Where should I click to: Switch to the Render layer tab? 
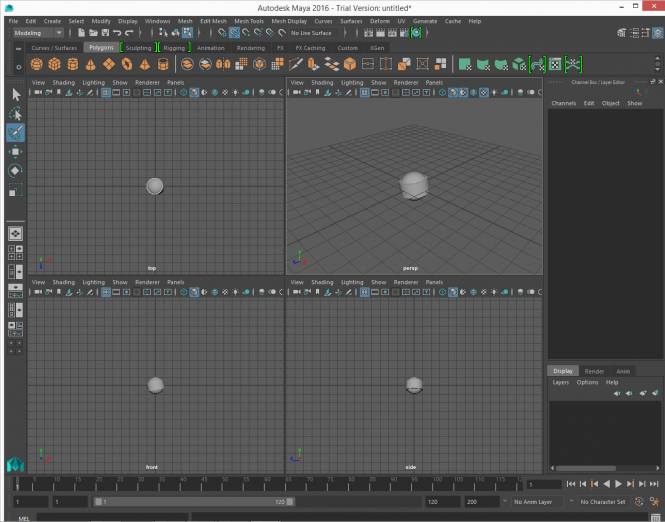coord(594,371)
